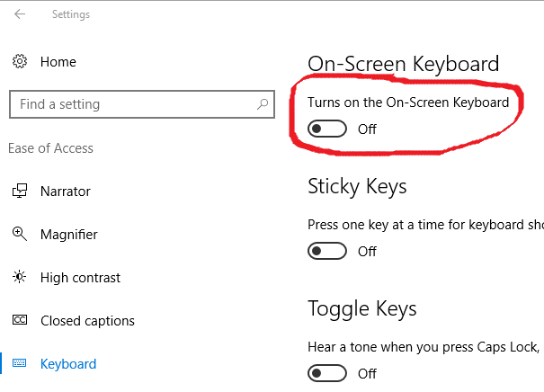Focus the Find a setting field
The width and height of the screenshot is (544, 392).
[142, 104]
